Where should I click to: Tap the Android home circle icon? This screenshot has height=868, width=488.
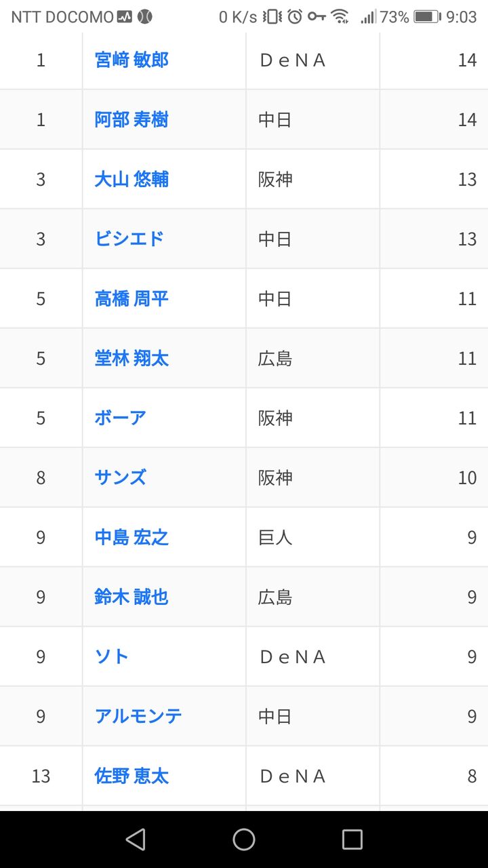244,840
